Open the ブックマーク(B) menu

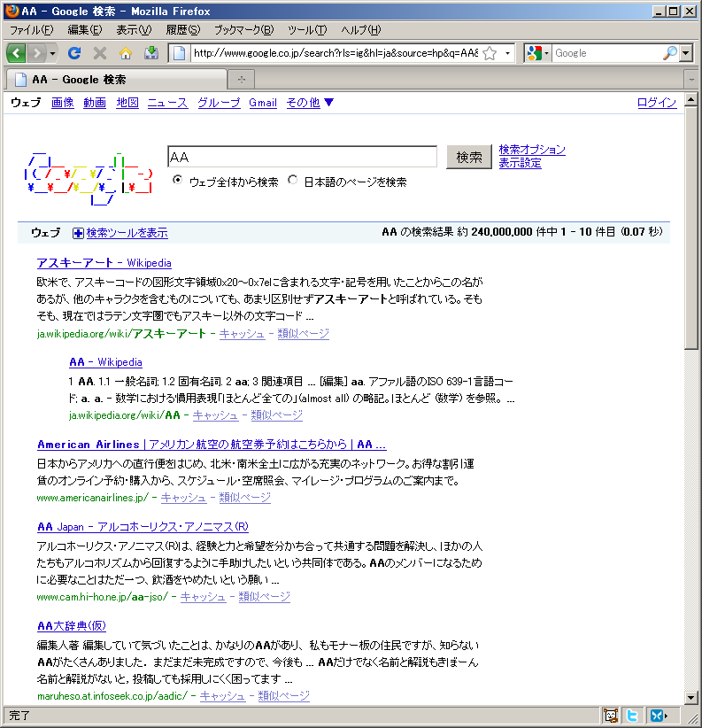tap(244, 30)
